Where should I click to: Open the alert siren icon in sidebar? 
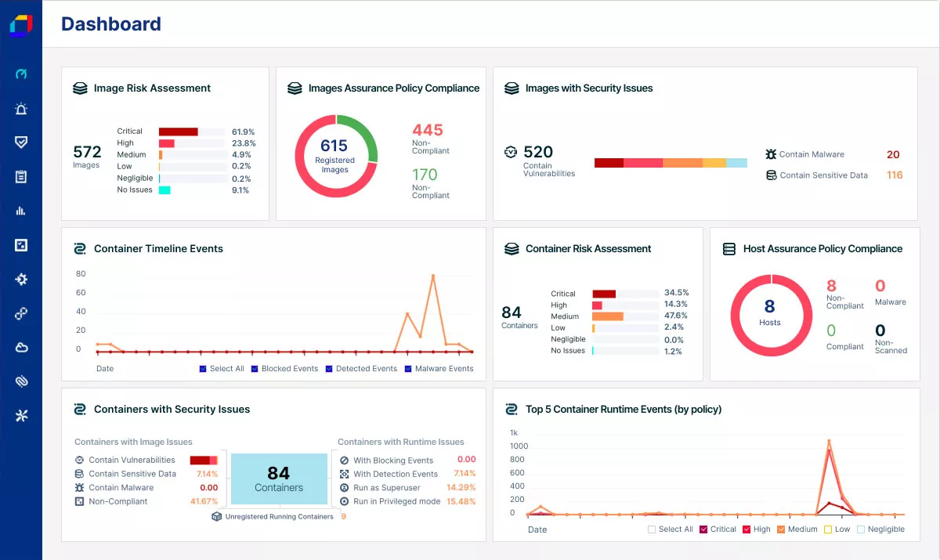(x=21, y=109)
